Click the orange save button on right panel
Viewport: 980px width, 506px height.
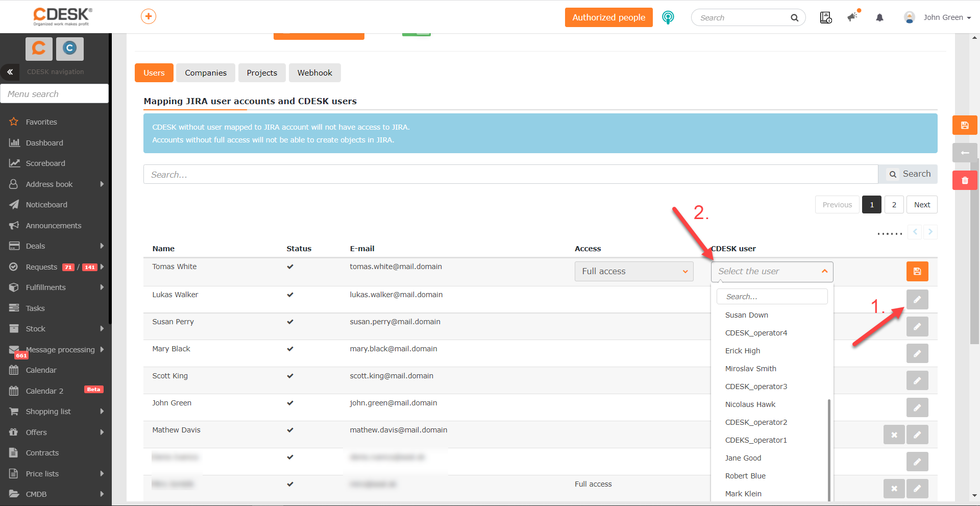tap(965, 125)
